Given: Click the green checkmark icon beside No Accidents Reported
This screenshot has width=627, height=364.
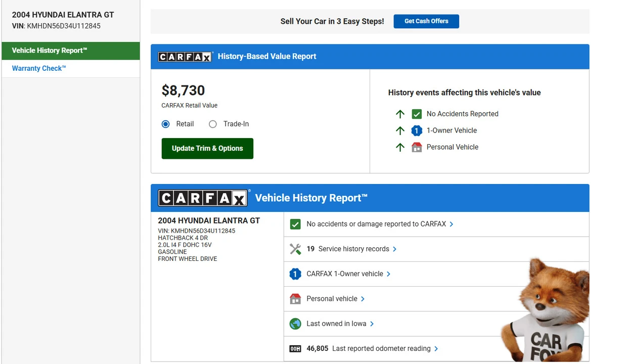Looking at the screenshot, I should 417,114.
